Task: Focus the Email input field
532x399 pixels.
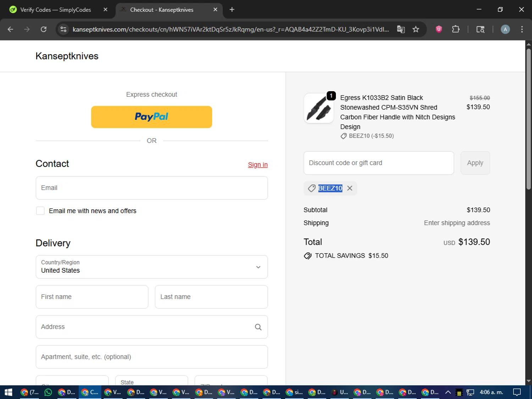Action: 152,188
